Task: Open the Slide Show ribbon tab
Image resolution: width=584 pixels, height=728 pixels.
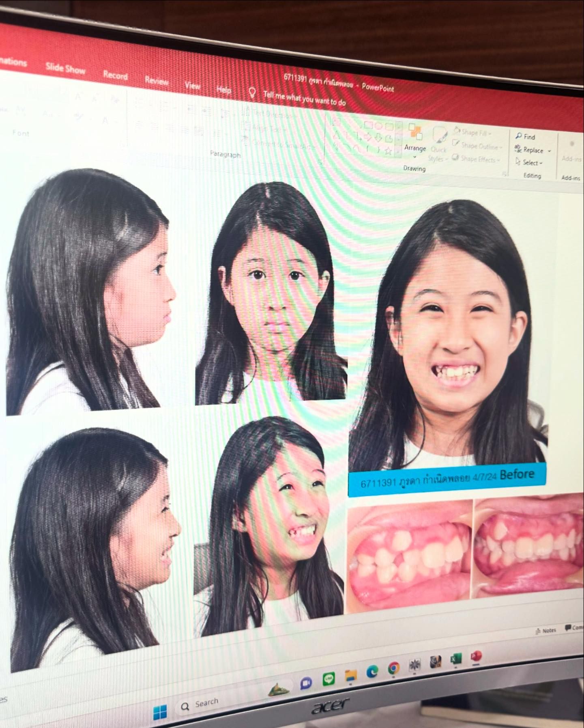Action: click(65, 68)
